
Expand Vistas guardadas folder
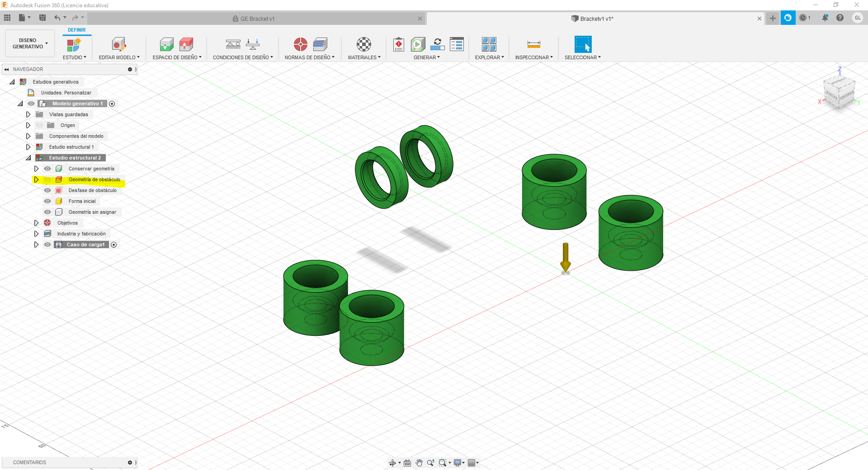point(28,114)
